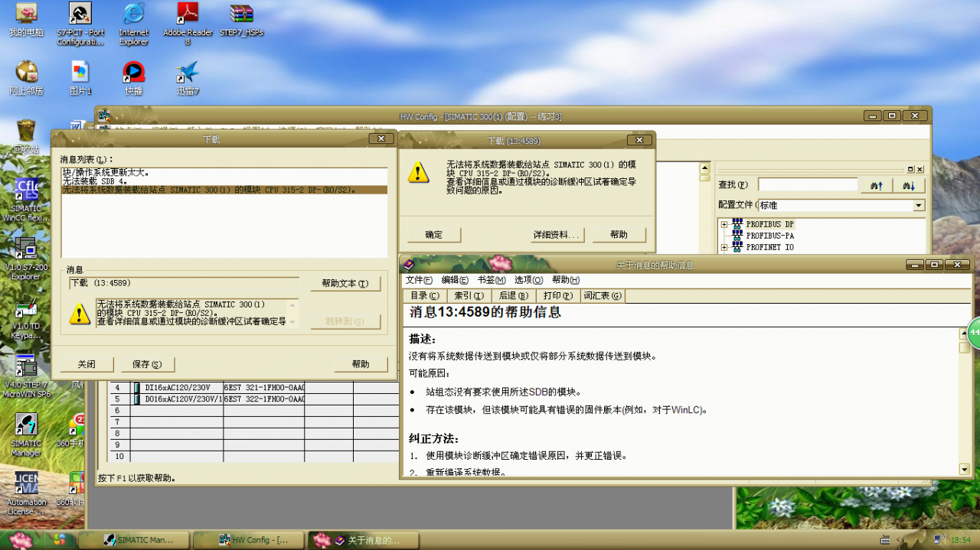Viewport: 980px width, 550px height.
Task: Open the 图片1 file on the desktop
Action: 80,78
